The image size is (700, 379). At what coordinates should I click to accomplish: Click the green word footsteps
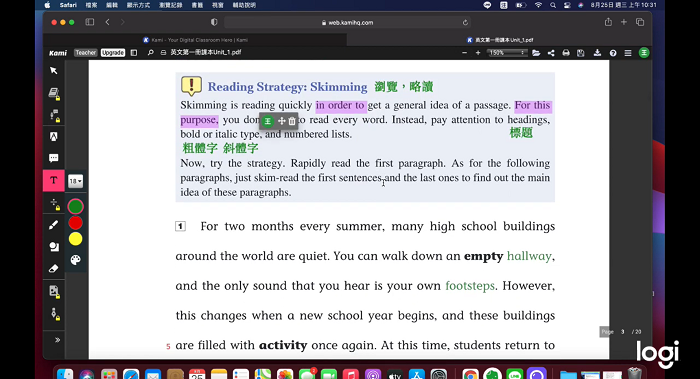tap(470, 286)
